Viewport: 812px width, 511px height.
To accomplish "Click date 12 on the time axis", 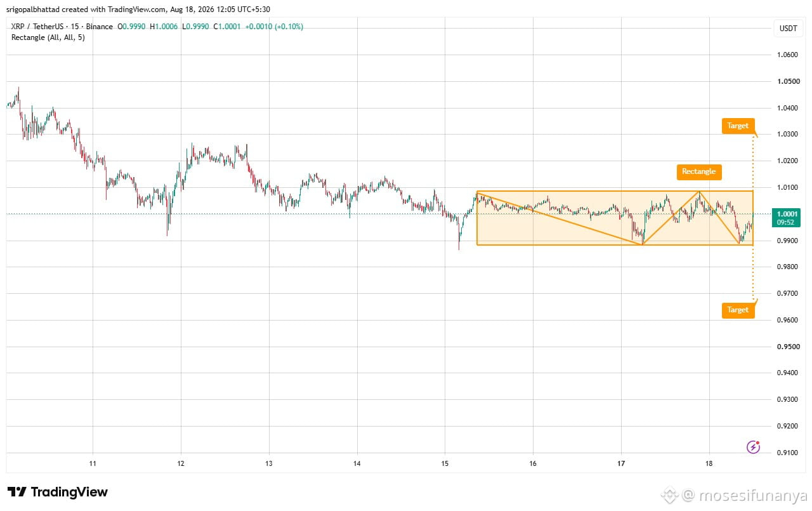I will point(181,463).
